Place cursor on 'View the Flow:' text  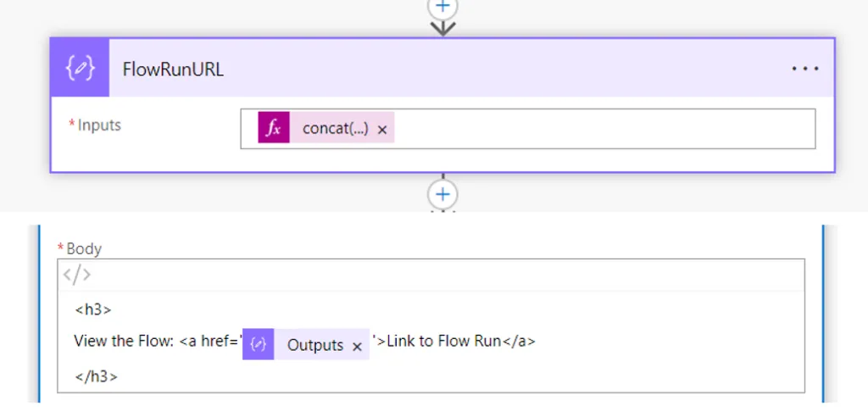coord(124,341)
